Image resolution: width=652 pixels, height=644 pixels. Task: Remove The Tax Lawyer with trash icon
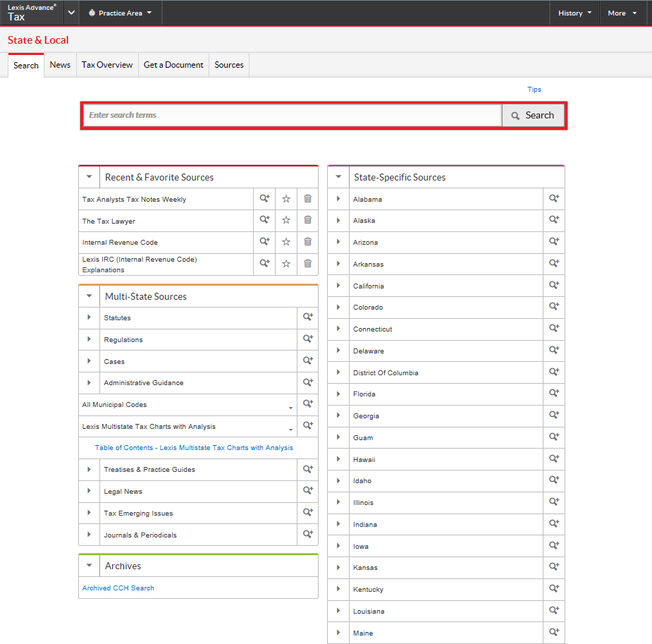[x=308, y=219]
